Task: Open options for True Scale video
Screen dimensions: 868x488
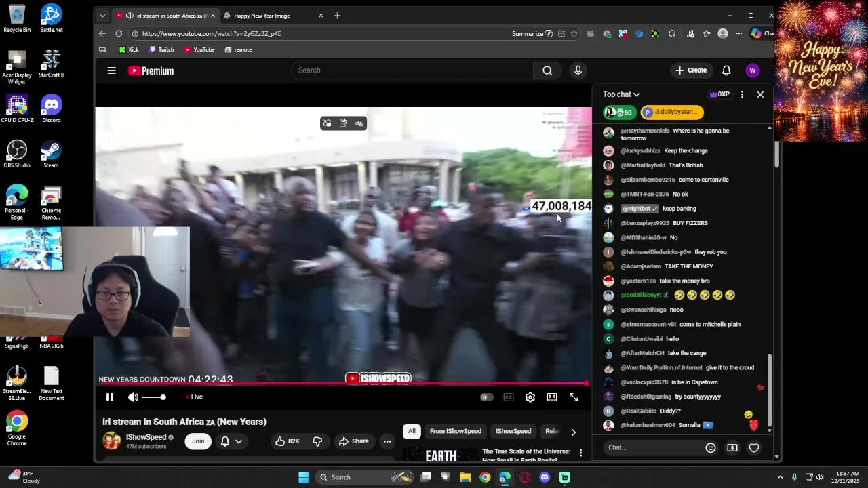Action: (580, 453)
